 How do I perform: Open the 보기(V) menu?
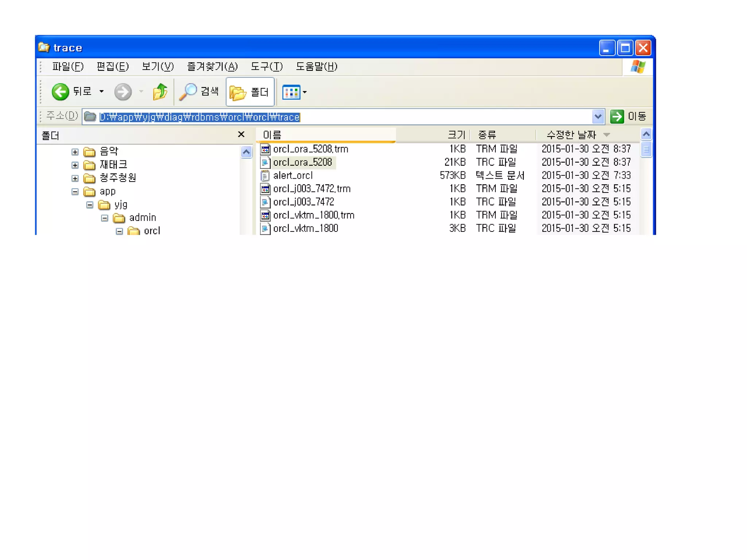tap(158, 67)
